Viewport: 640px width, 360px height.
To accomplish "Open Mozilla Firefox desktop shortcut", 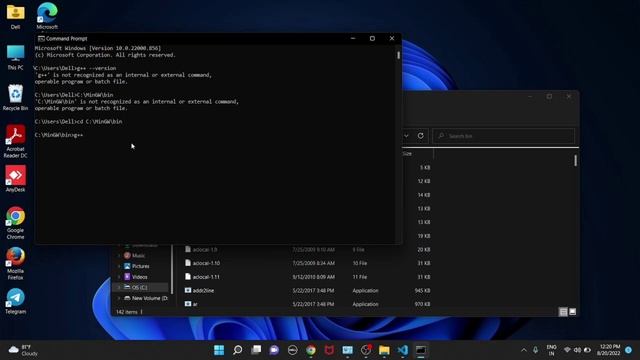I will click(x=16, y=264).
